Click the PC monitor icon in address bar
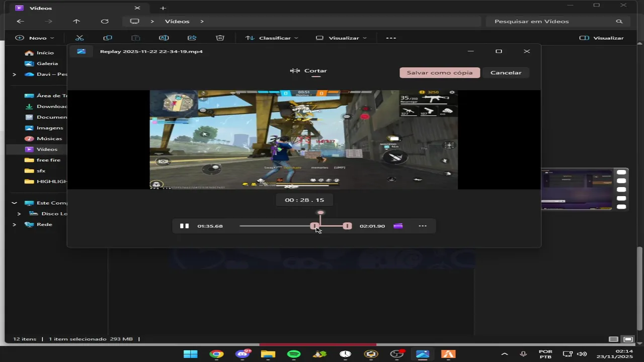The height and width of the screenshot is (362, 644). coord(134,22)
